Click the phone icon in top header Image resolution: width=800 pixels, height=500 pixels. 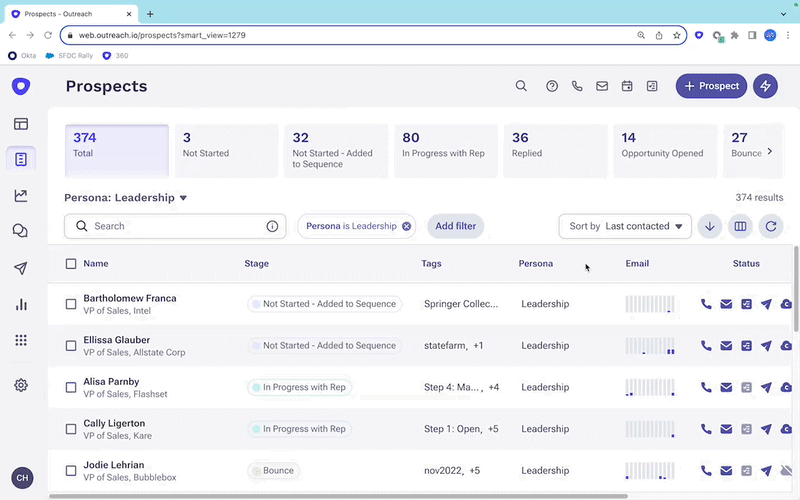click(577, 86)
